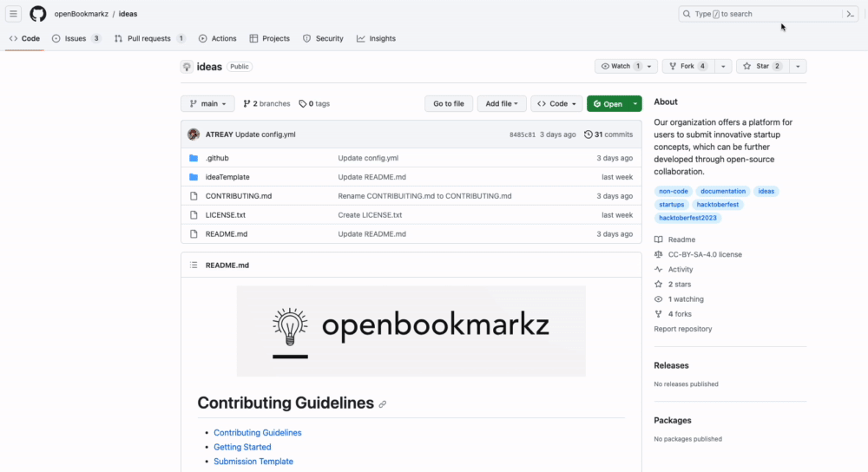Click the hacktoberfest2023 topic tag
This screenshot has width=868, height=472.
[x=687, y=218]
